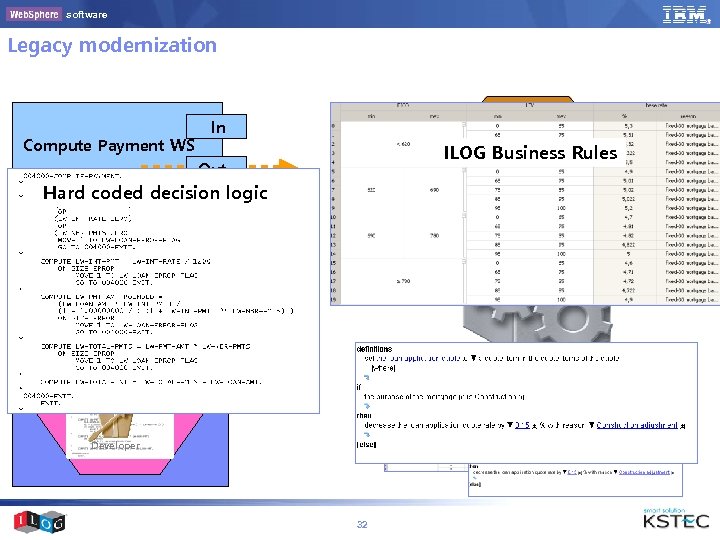This screenshot has width=720, height=540.
Task: Click the page number 32
Action: click(x=362, y=524)
